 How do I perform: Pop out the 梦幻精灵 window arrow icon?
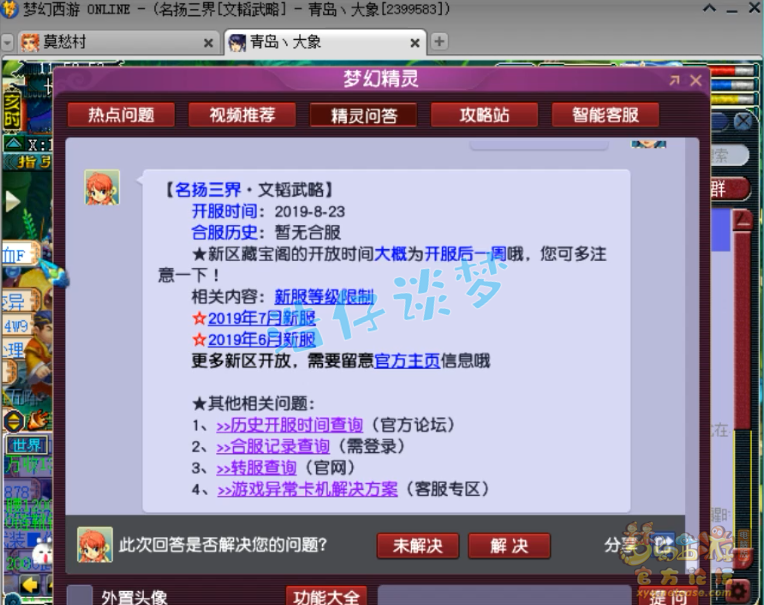674,80
